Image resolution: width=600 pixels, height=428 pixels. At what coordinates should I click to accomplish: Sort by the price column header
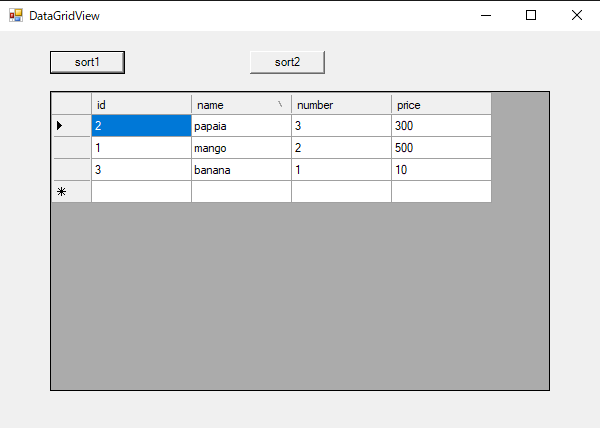click(x=442, y=104)
